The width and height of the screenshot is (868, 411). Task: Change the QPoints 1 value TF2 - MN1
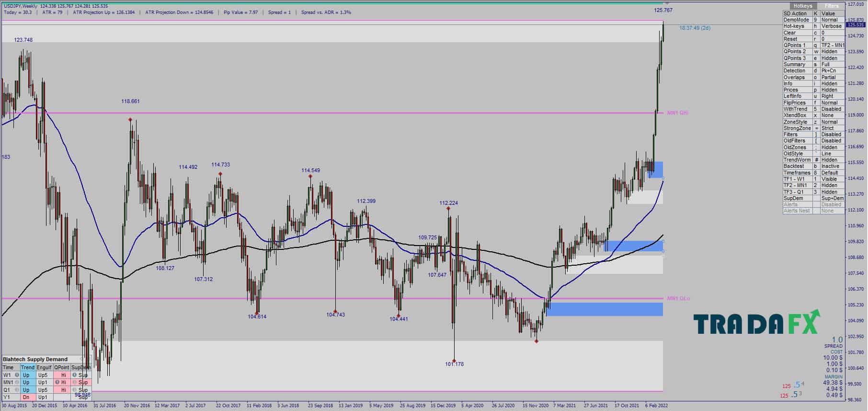(832, 45)
